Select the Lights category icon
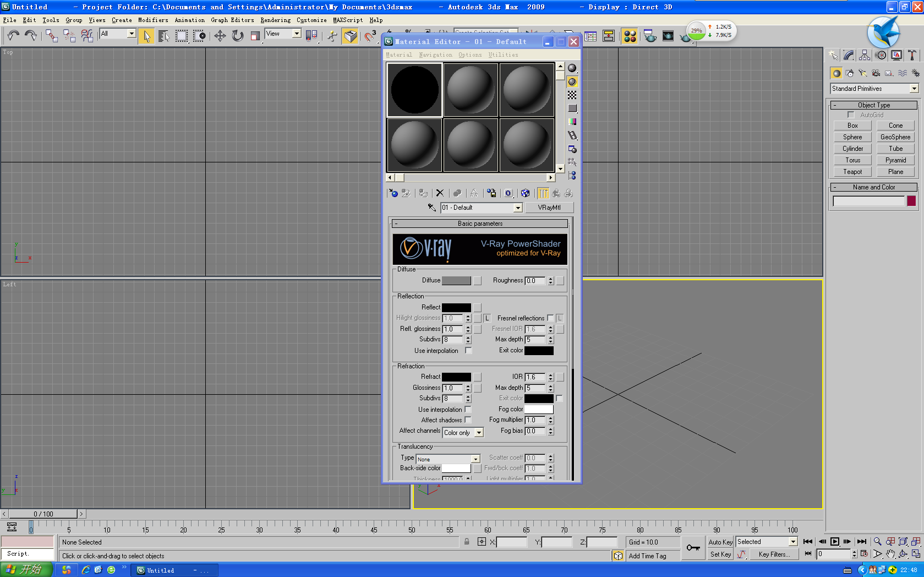The height and width of the screenshot is (577, 924). 863,73
